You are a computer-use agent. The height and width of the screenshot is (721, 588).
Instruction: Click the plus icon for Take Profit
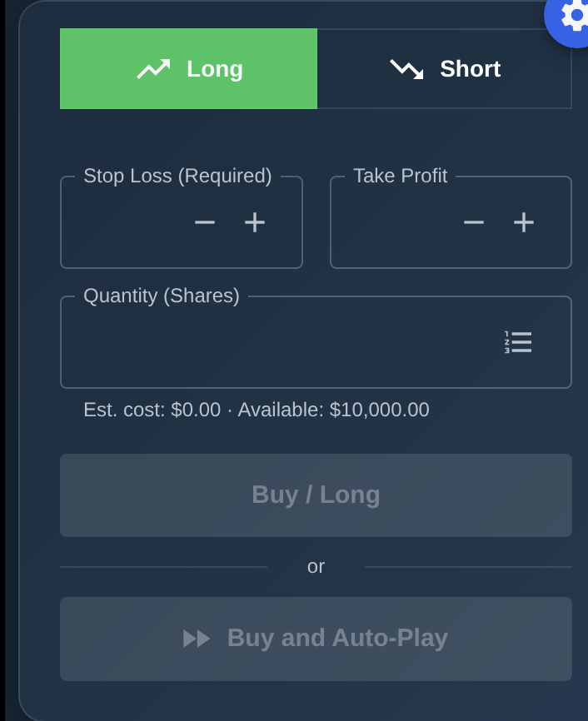[x=524, y=222]
